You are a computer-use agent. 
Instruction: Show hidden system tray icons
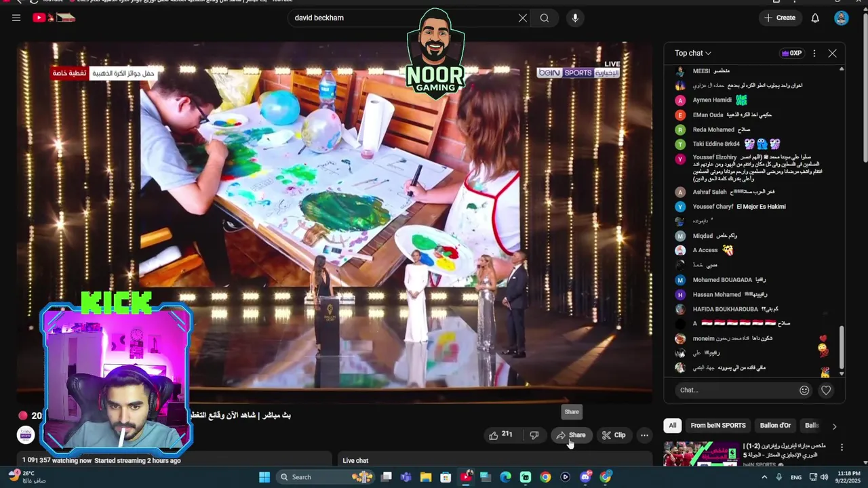point(764,477)
